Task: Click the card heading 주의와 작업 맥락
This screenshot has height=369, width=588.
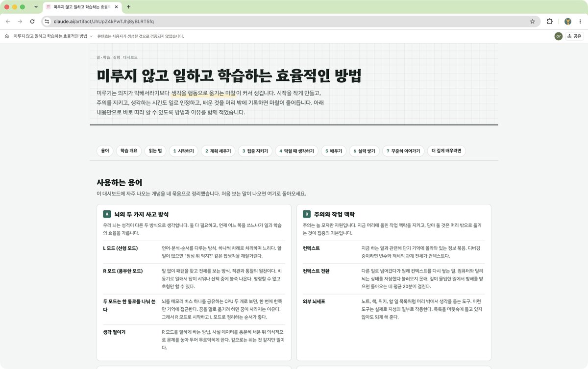Action: [x=335, y=214]
